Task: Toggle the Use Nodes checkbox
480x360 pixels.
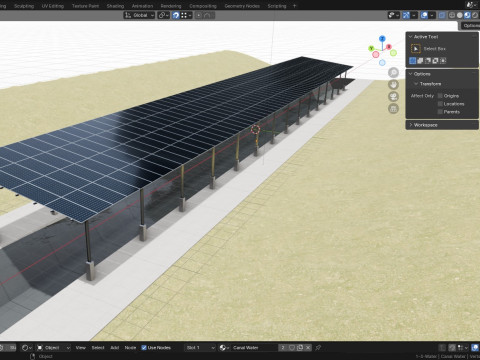Action: point(144,348)
